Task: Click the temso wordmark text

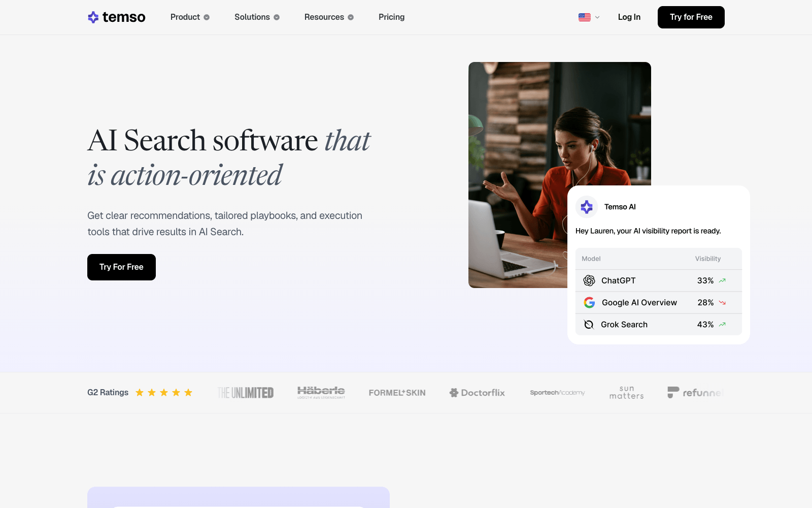Action: [124, 17]
